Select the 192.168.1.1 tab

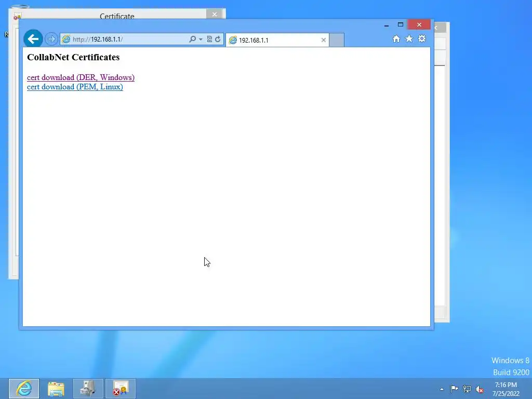[x=277, y=40]
